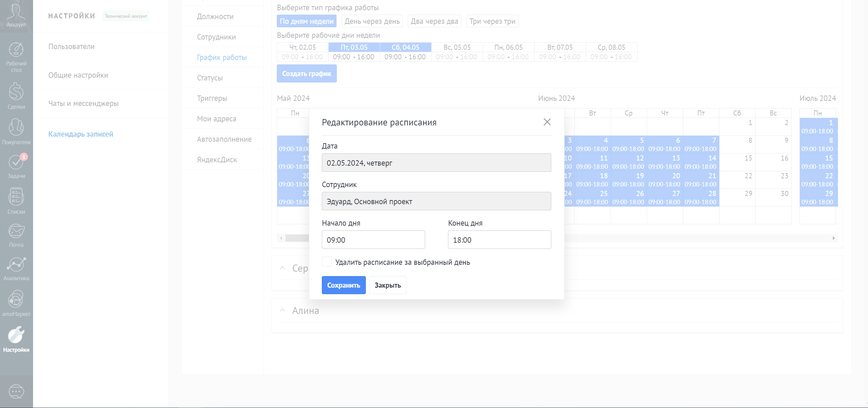Select Два через два schedule type
This screenshot has height=408, width=868.
[x=434, y=21]
